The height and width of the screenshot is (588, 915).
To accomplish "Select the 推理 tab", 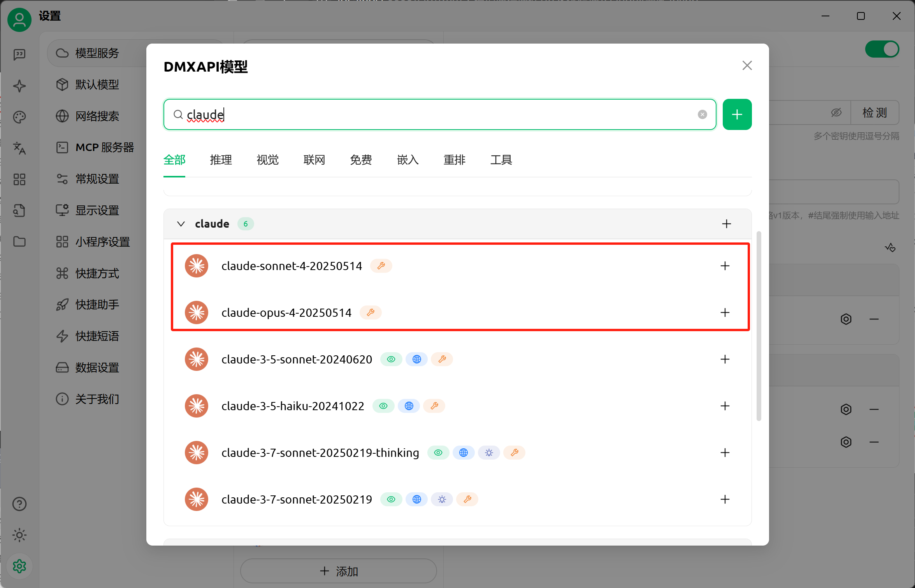I will pos(221,160).
